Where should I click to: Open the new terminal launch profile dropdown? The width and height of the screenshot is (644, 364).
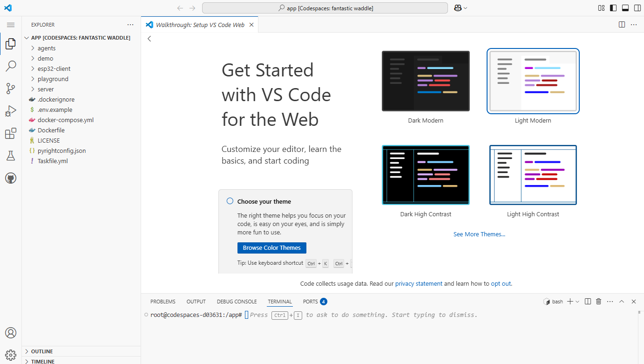[577, 302]
